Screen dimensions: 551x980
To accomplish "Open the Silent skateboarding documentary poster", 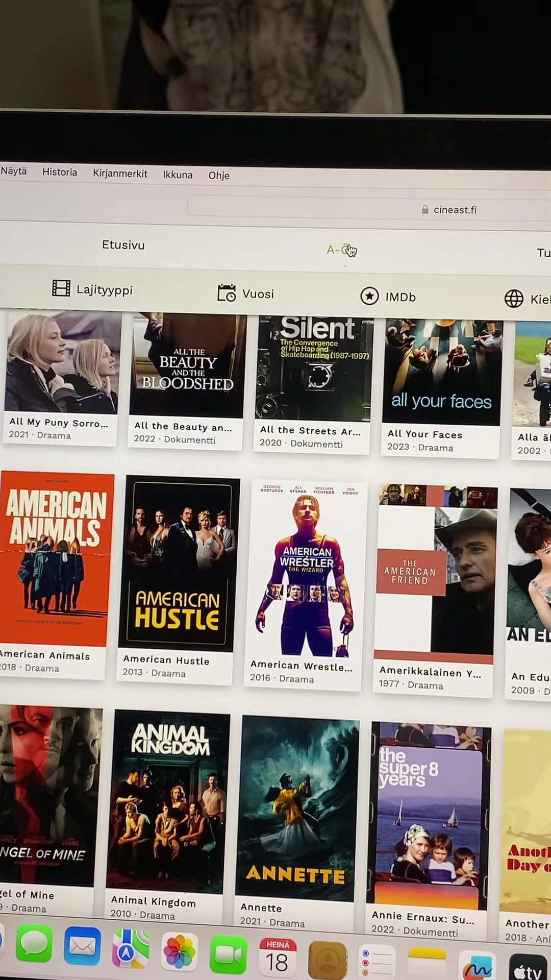I will click(314, 369).
